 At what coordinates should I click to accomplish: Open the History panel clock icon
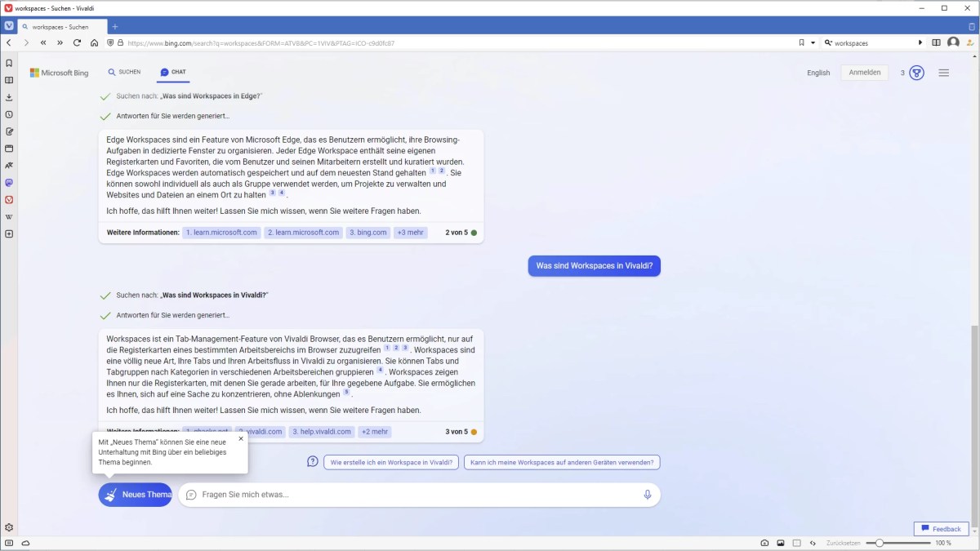point(9,114)
